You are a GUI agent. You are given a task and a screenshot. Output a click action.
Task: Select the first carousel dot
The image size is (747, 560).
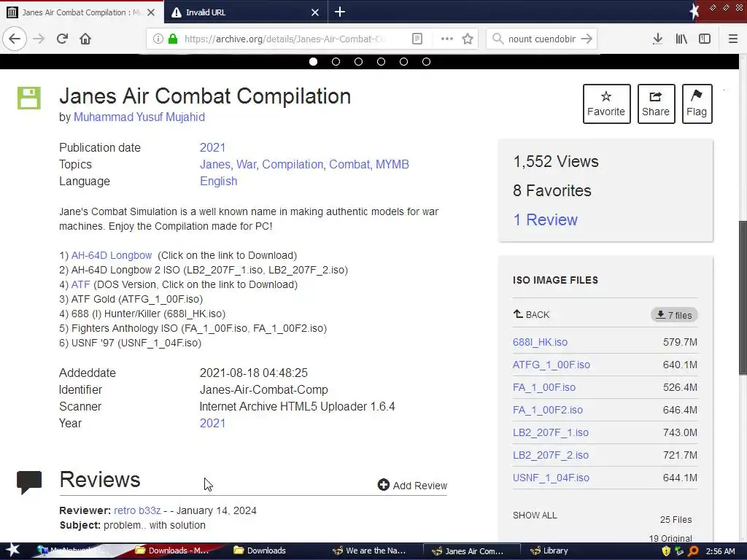click(x=313, y=61)
